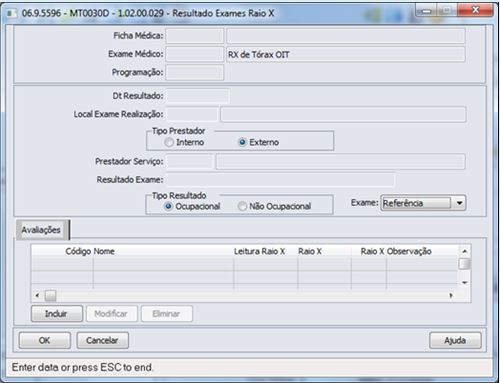Click the vertical scrollbar thumb in grid
The image size is (500, 383).
pos(464,264)
